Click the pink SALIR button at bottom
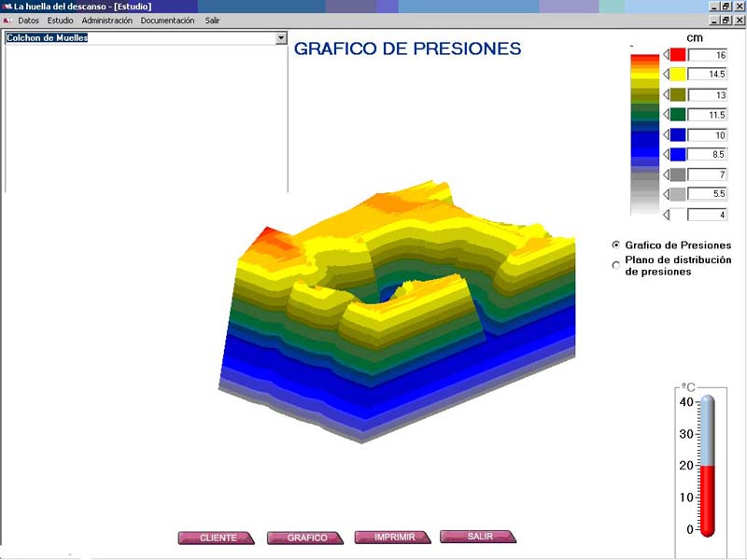747x560 pixels. pos(478,537)
